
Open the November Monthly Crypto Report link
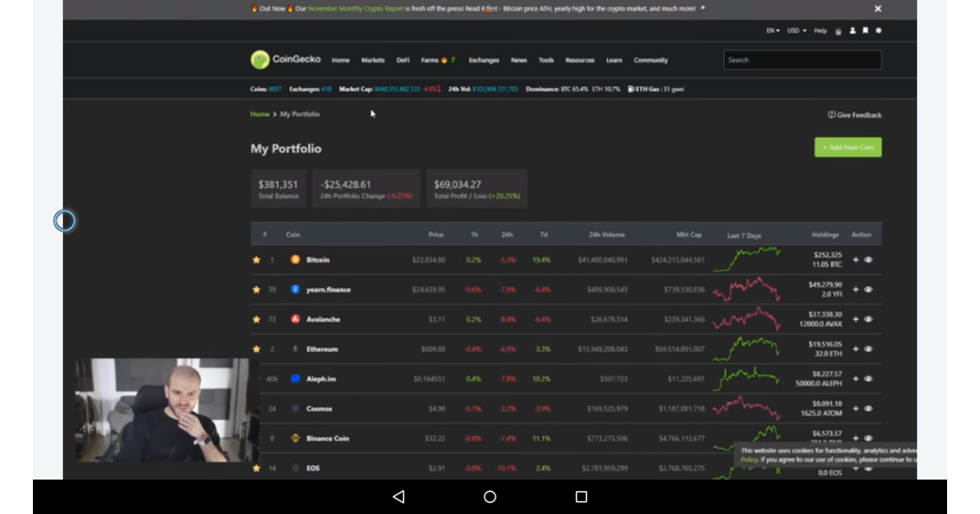pyautogui.click(x=355, y=8)
